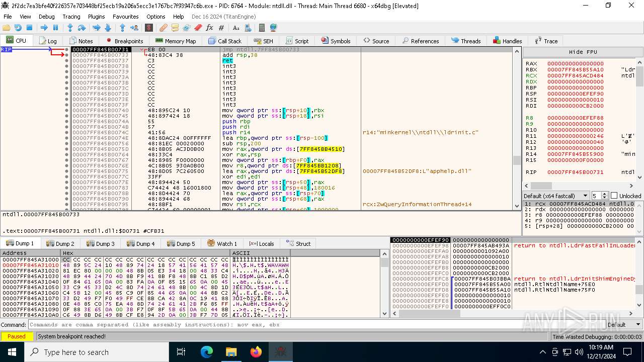Click the dump pane down scroll arrow

tap(385, 314)
